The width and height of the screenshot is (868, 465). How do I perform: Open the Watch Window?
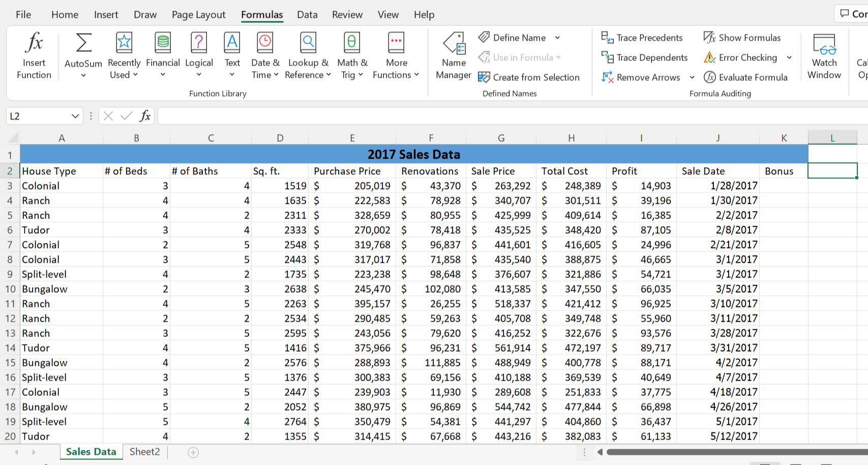[x=824, y=56]
